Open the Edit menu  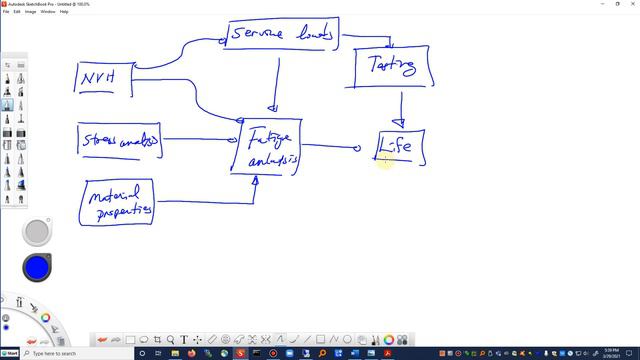(17, 12)
